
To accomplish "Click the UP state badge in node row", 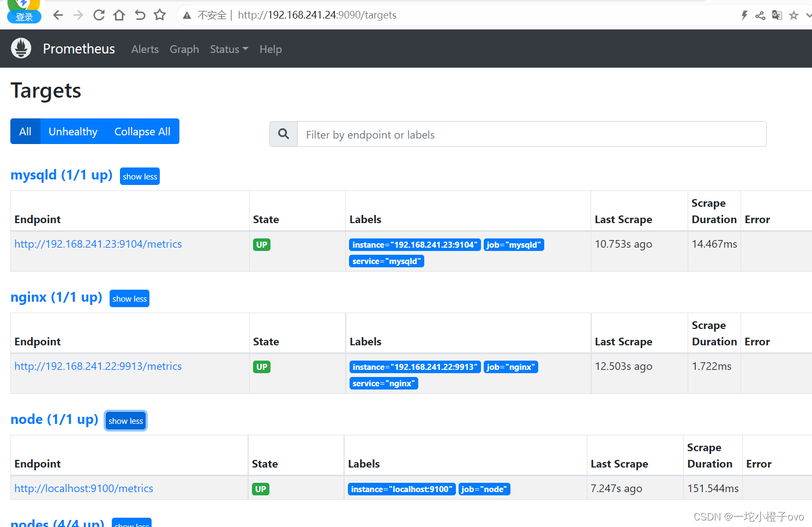I will point(261,489).
